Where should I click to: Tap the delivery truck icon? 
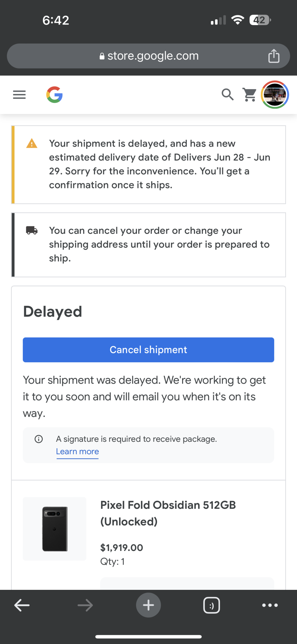tap(32, 230)
